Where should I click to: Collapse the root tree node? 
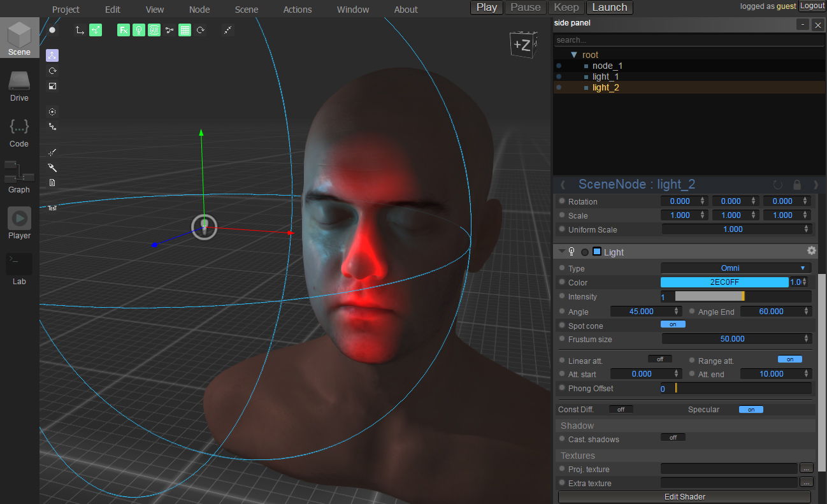(x=574, y=55)
